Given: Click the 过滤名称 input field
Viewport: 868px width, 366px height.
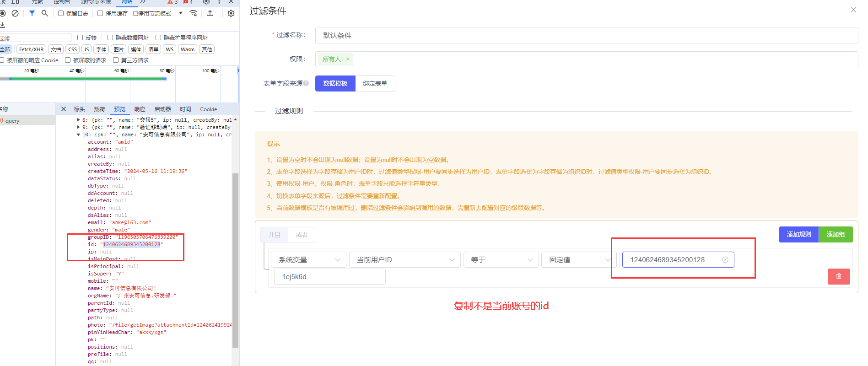Looking at the screenshot, I should click(x=586, y=35).
